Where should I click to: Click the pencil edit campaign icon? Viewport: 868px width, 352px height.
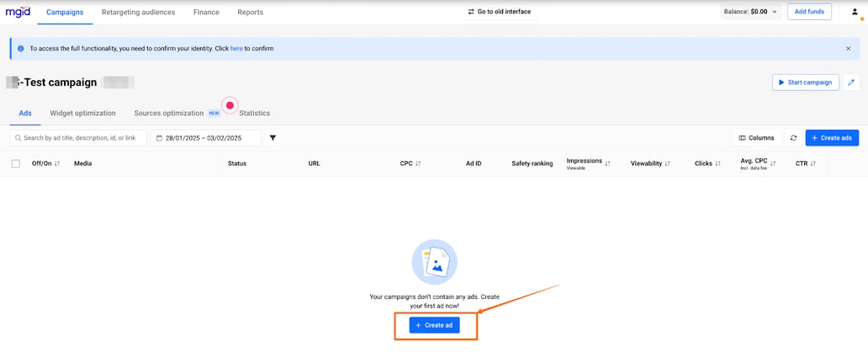(x=851, y=83)
